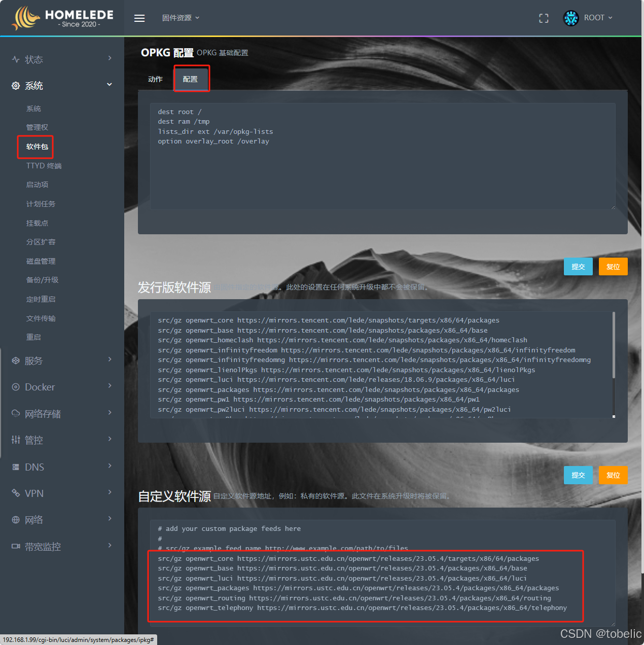Viewport: 644px width, 645px height.
Task: Open 挂载点 submenu item
Action: (x=37, y=223)
